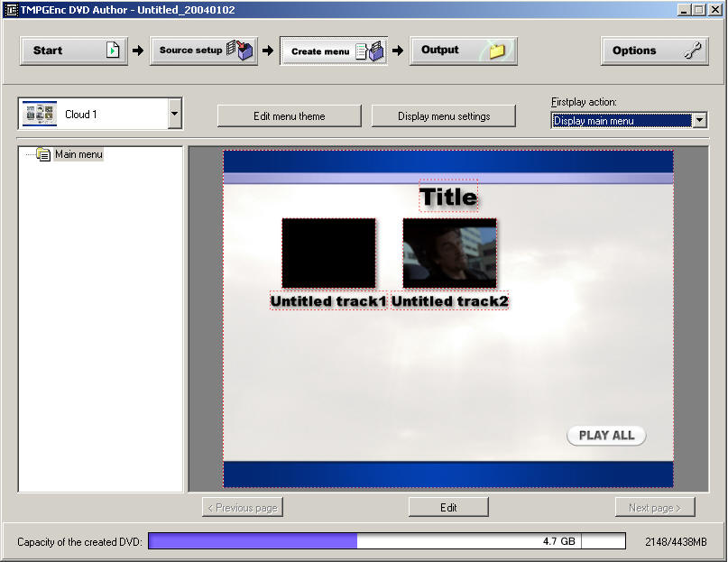The width and height of the screenshot is (728, 562).
Task: Click the play page icon on Start
Action: (113, 50)
